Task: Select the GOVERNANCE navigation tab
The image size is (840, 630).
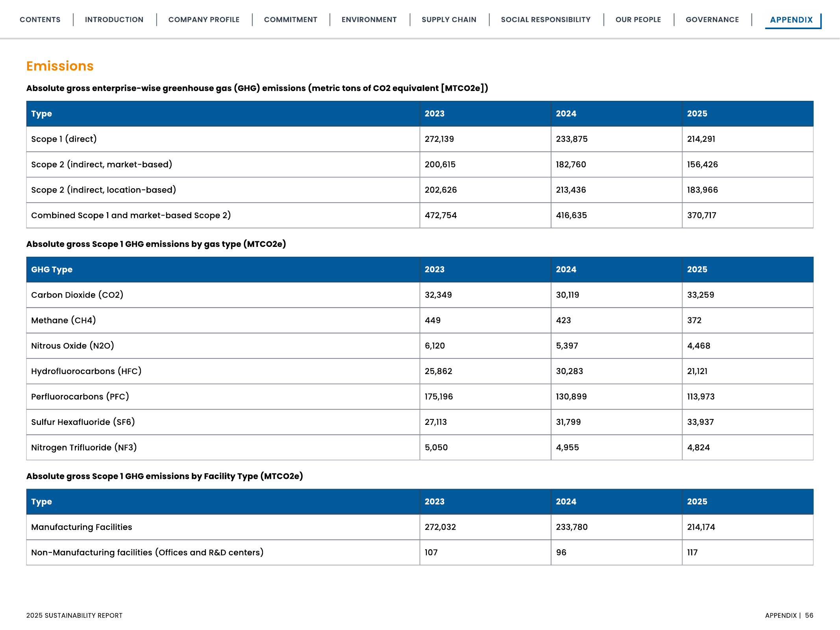Action: tap(712, 20)
